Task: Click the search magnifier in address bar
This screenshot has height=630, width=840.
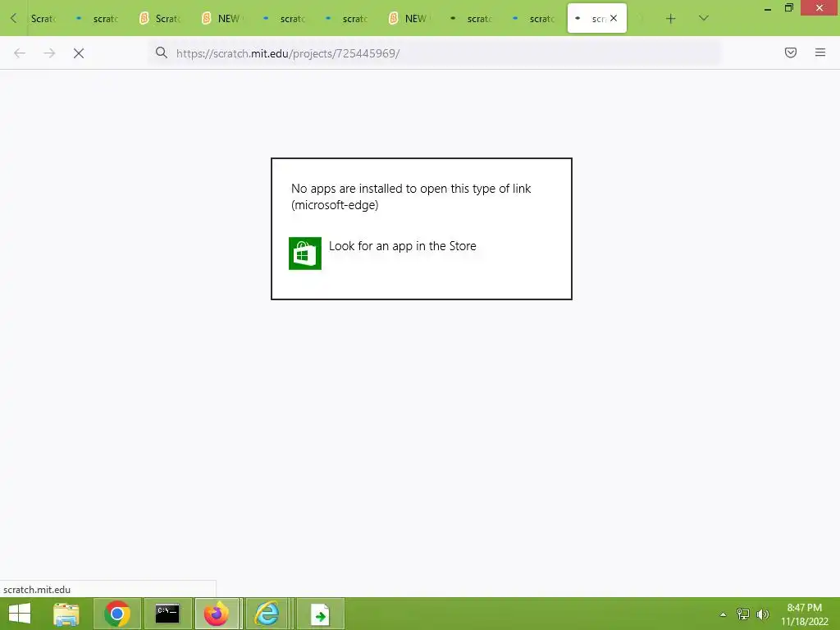Action: (162, 52)
